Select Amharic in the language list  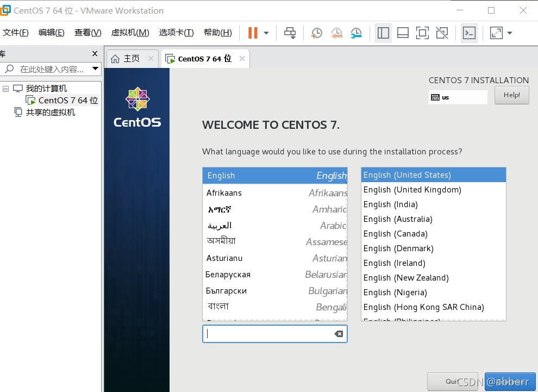[275, 209]
